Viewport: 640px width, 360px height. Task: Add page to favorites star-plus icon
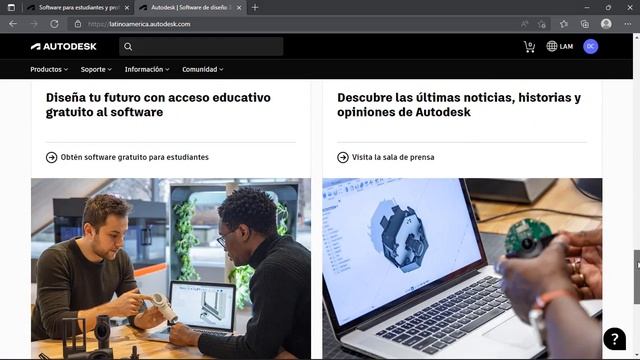pos(542,24)
